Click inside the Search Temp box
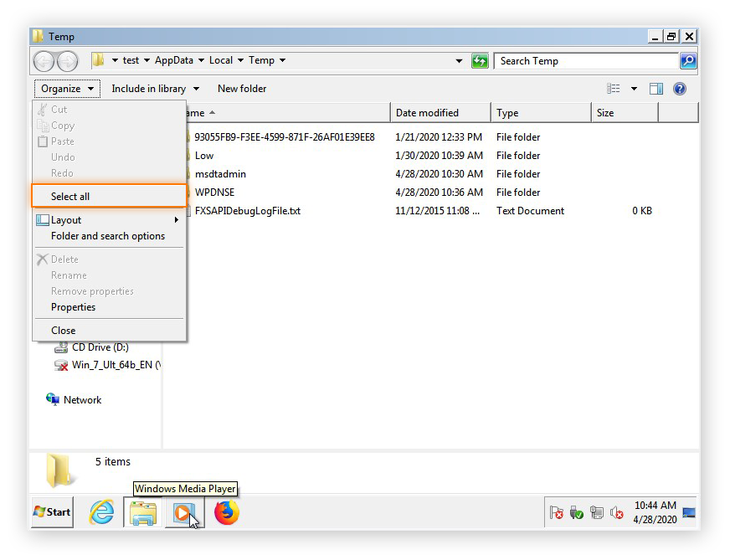730x560 pixels. [578, 60]
